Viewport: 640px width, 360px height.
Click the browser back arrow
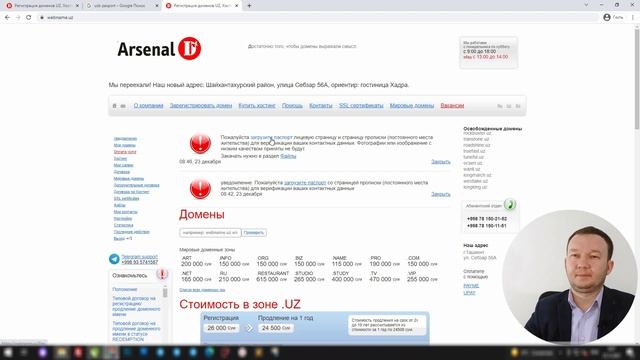(7, 18)
